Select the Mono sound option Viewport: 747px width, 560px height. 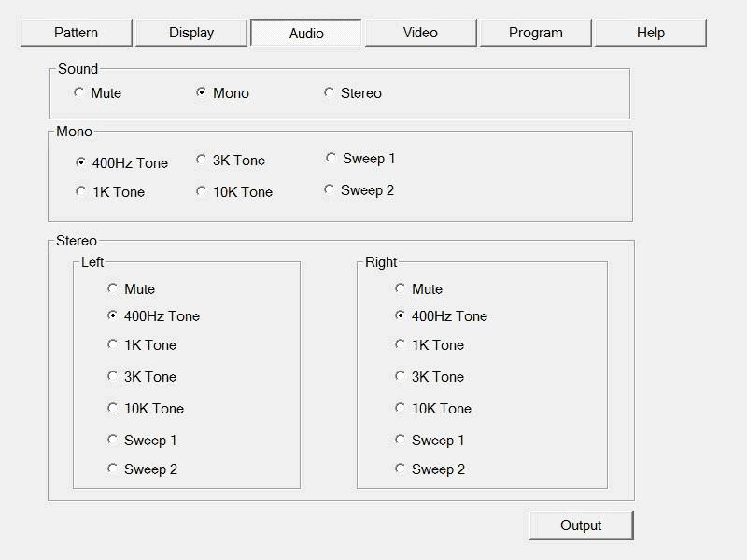pyautogui.click(x=202, y=93)
